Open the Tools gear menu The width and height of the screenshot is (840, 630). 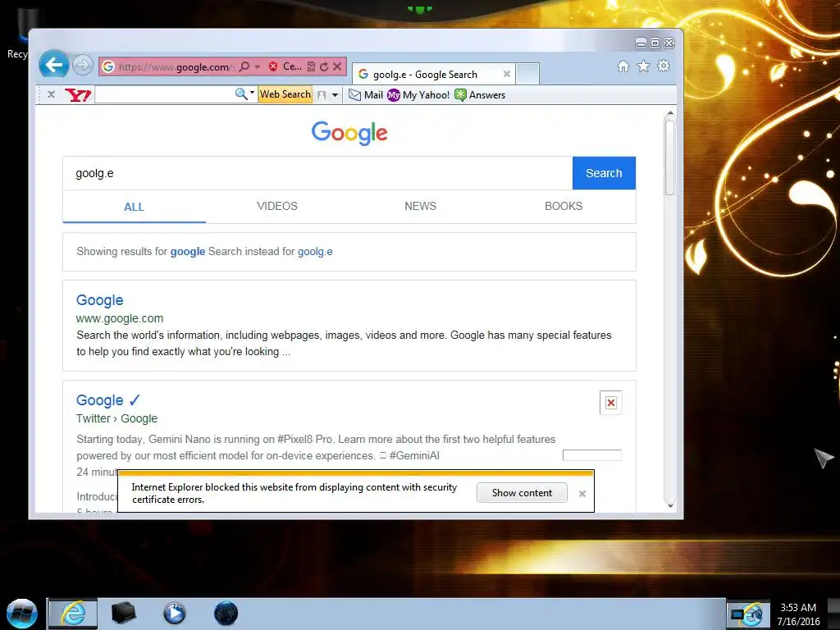(664, 66)
